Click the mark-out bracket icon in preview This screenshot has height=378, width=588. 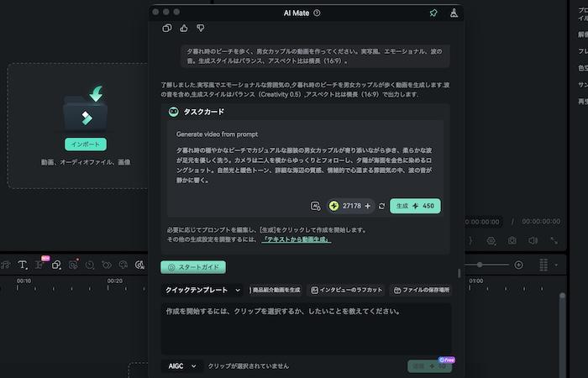[470, 241]
